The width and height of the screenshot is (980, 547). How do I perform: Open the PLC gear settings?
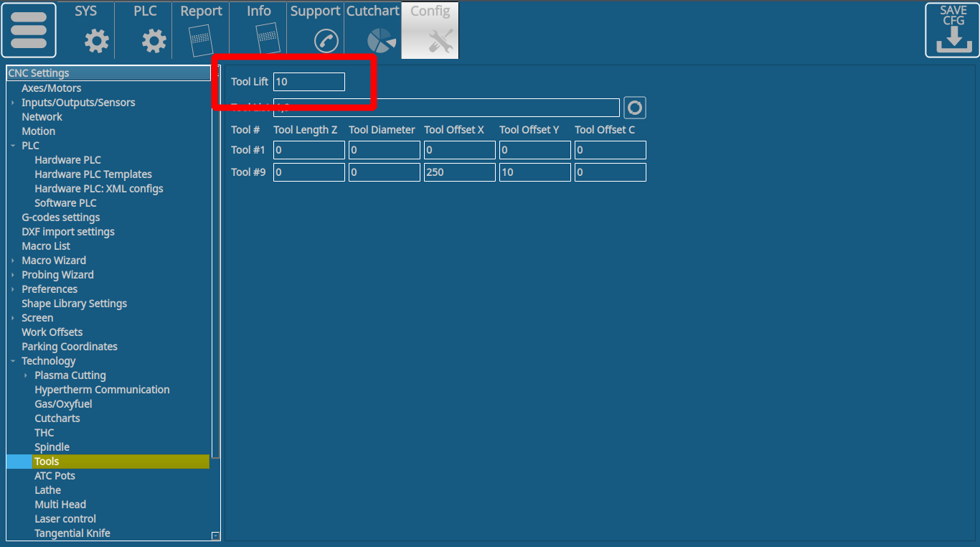154,42
